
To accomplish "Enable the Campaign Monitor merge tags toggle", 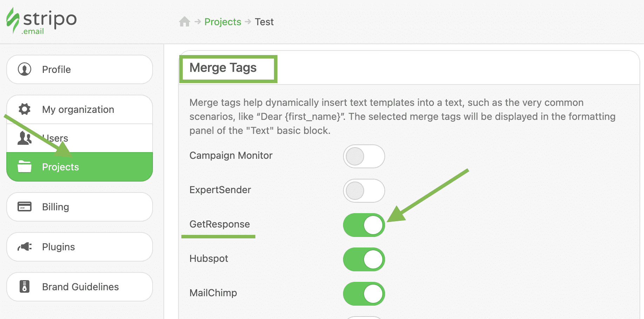I will coord(364,156).
